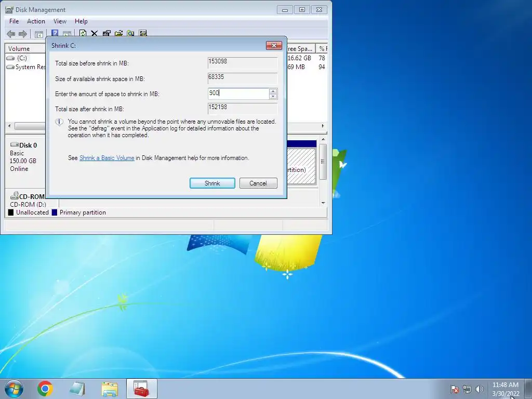Open the Help menu

point(81,21)
